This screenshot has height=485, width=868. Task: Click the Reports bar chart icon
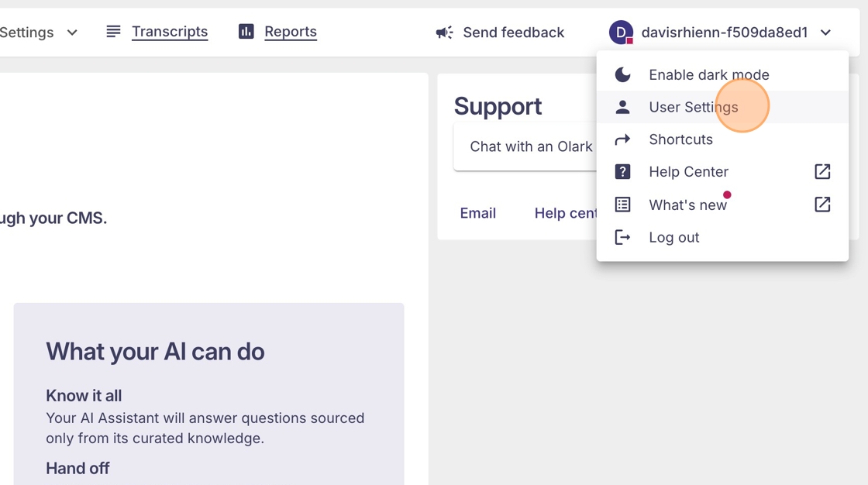pos(246,32)
